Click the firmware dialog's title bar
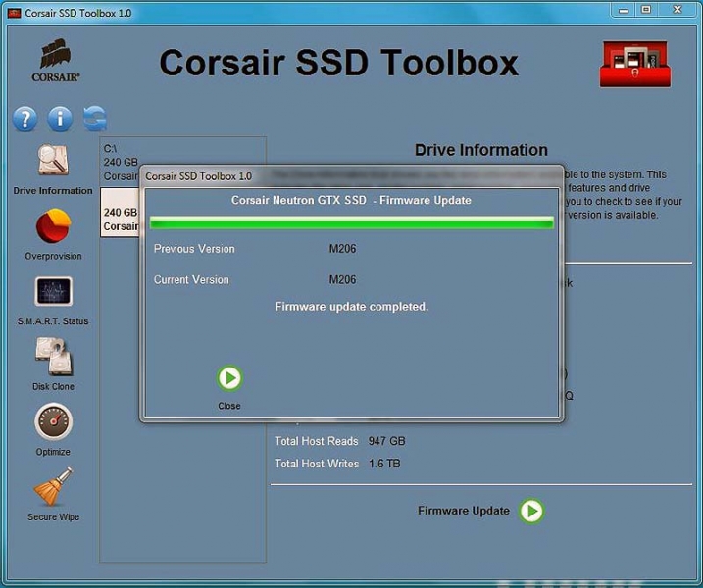703x588 pixels. point(351,175)
